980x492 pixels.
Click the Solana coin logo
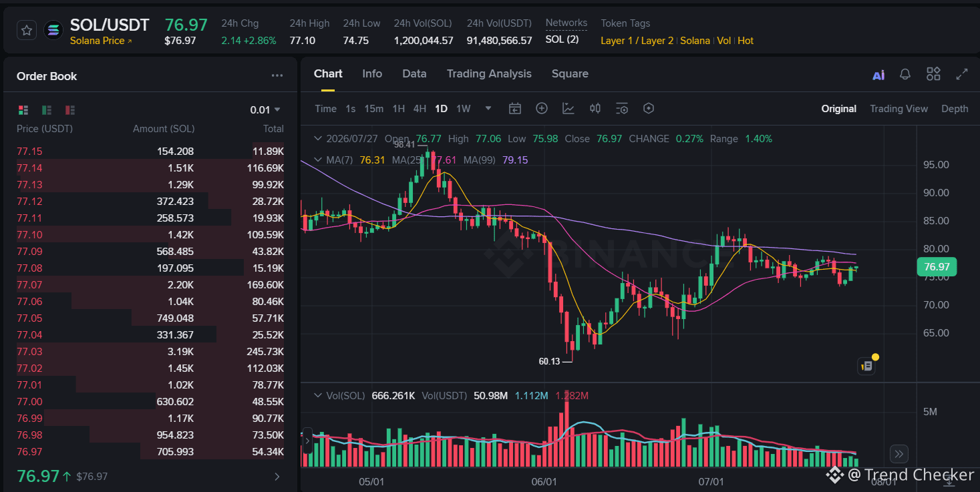pyautogui.click(x=53, y=30)
